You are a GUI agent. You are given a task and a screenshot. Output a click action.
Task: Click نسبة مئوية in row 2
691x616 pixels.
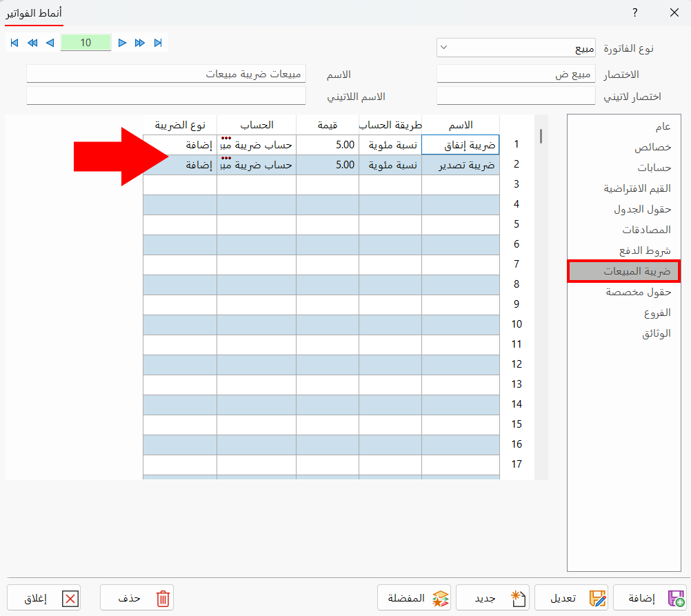coord(390,165)
